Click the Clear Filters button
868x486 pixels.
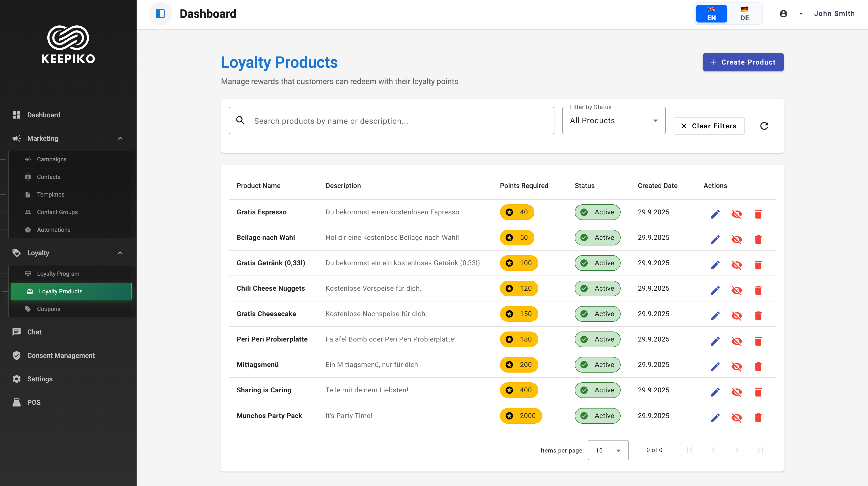pos(709,126)
